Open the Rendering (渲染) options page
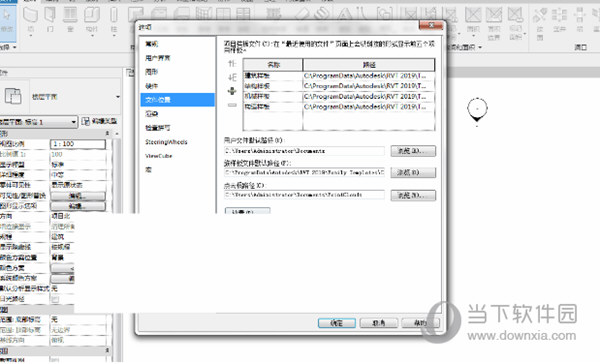Screen dimensions: 600x364 click(152, 114)
